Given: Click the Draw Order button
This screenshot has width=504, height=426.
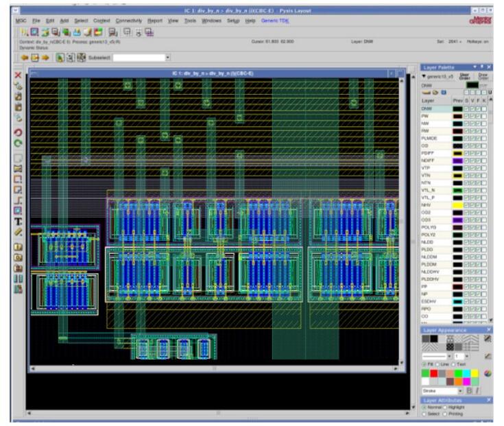Looking at the screenshot, I should (483, 76).
